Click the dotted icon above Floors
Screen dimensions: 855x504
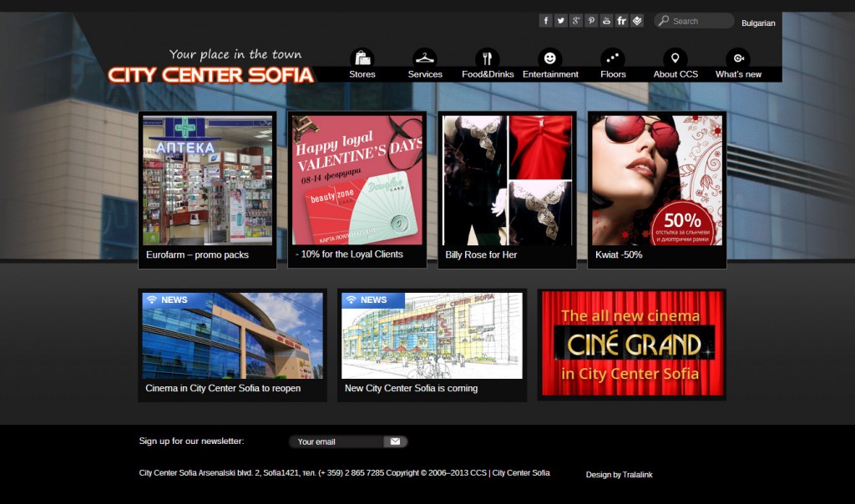(613, 58)
